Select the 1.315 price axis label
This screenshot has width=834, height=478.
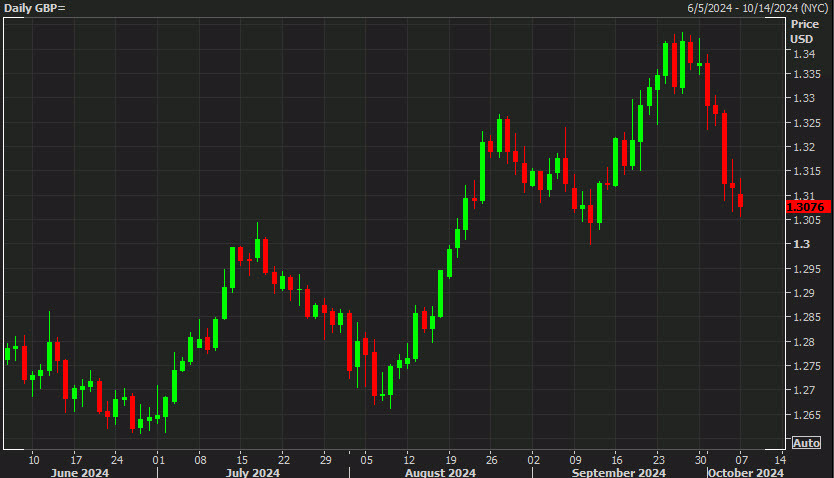806,171
